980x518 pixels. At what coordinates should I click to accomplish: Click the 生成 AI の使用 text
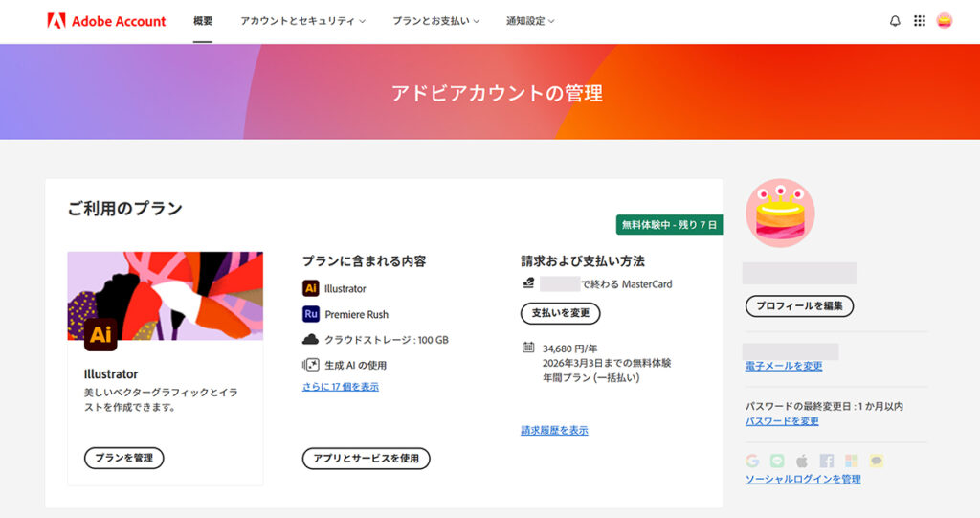coord(356,366)
